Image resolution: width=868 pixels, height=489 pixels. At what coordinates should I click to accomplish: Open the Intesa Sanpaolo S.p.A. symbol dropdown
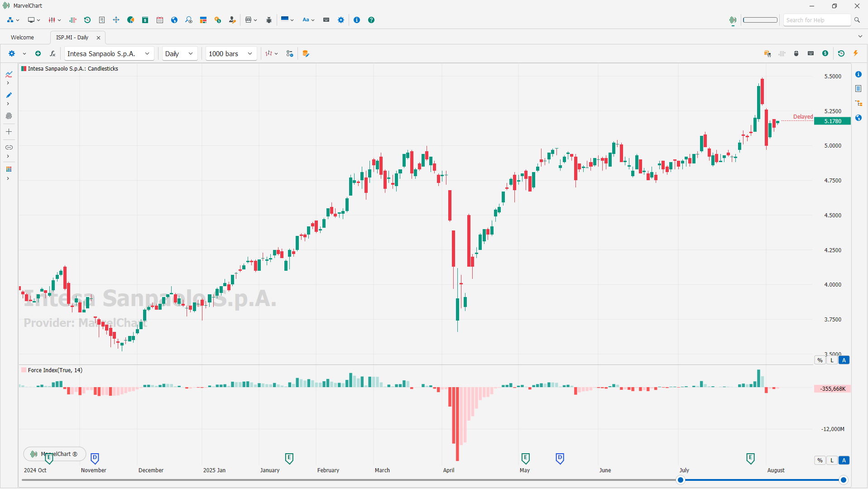pos(109,53)
